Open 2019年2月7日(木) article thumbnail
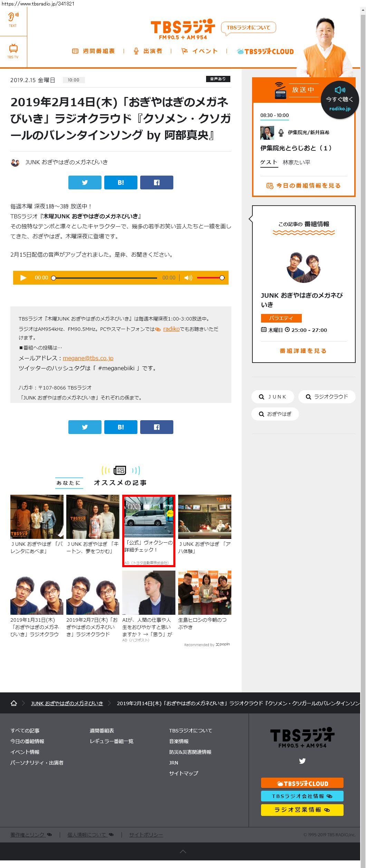 [x=93, y=592]
